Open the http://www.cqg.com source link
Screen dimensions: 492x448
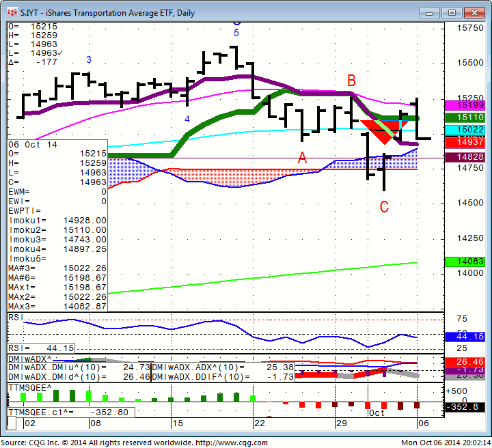232,443
